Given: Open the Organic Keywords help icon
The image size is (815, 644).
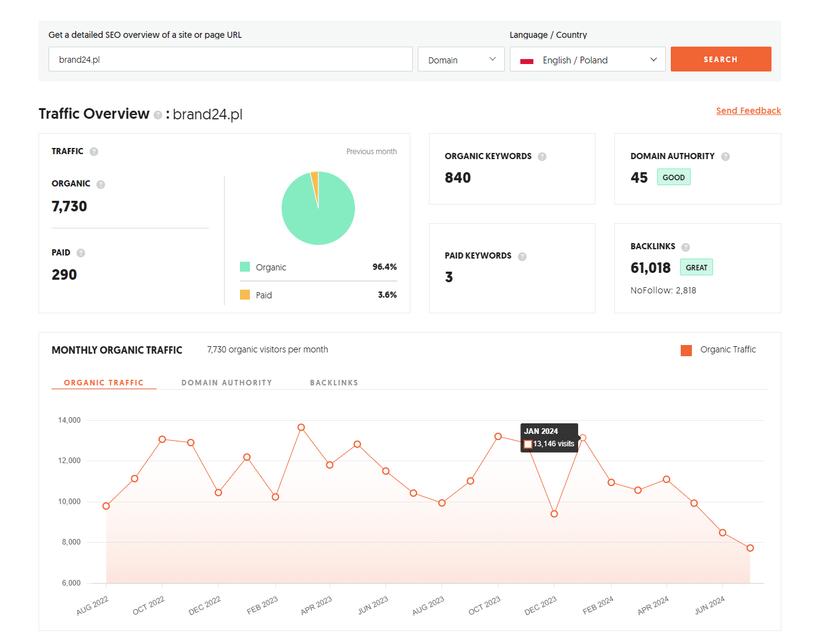Looking at the screenshot, I should tap(541, 156).
